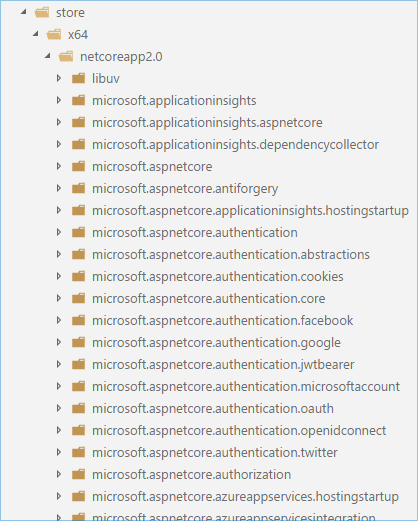Click folder icon for authentication.oauth
This screenshot has width=418, height=521.
(79, 408)
